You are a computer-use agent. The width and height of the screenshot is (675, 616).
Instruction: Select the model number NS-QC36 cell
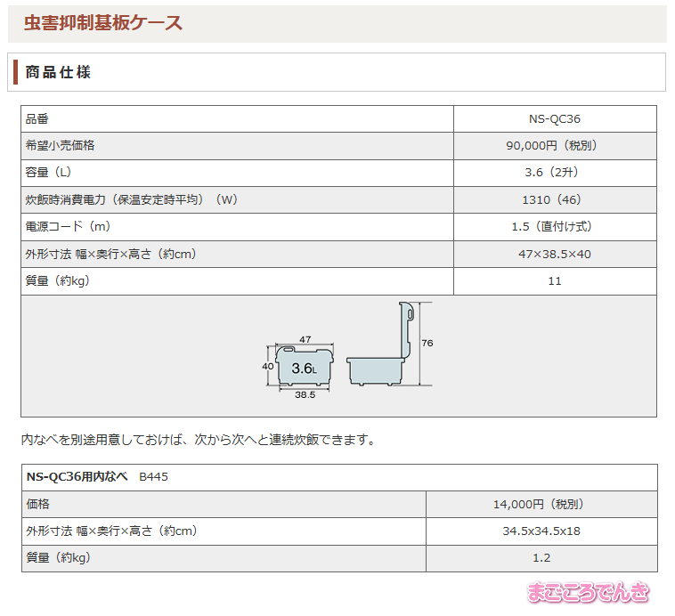(555, 118)
